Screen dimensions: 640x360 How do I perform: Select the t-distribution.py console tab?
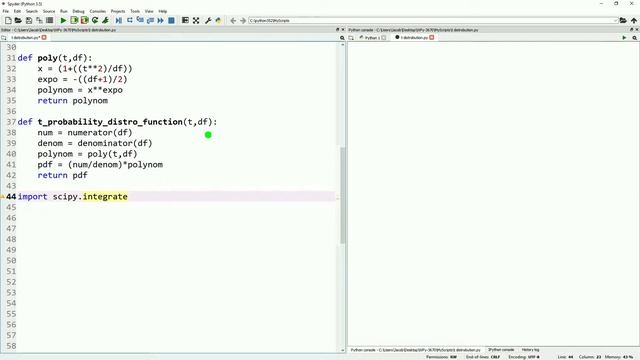(x=414, y=38)
